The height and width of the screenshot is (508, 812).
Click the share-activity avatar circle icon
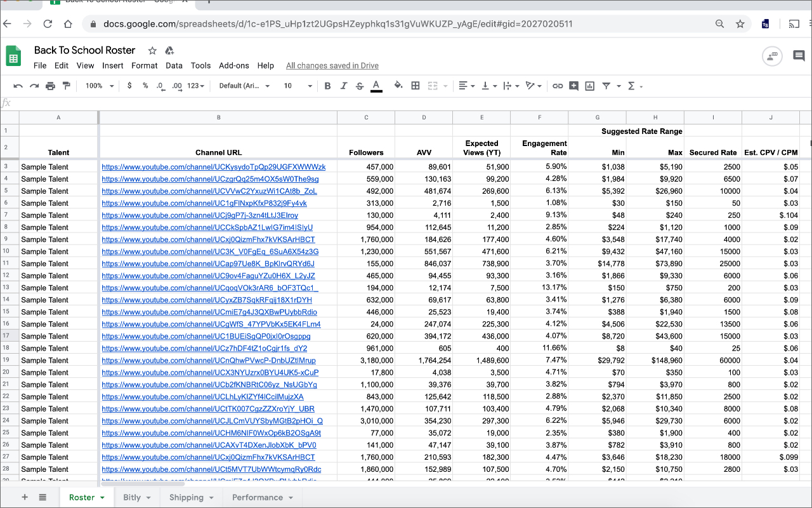pos(772,57)
